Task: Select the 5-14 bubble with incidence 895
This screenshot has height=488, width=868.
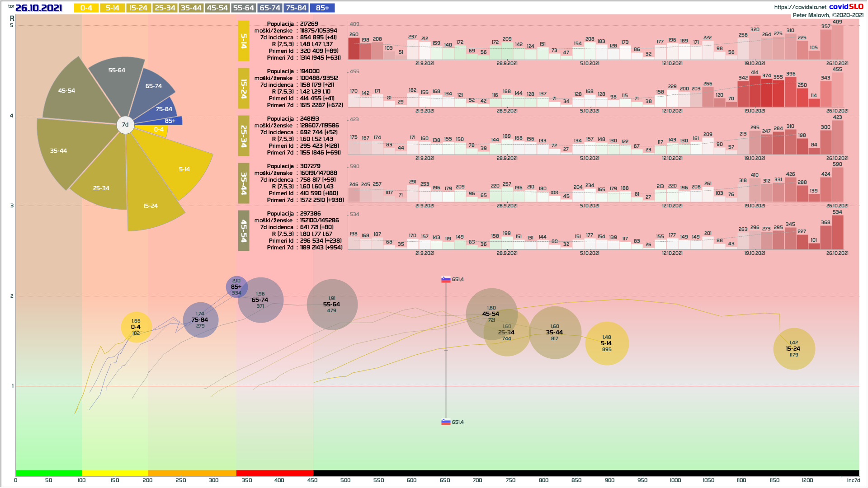Action: click(607, 343)
